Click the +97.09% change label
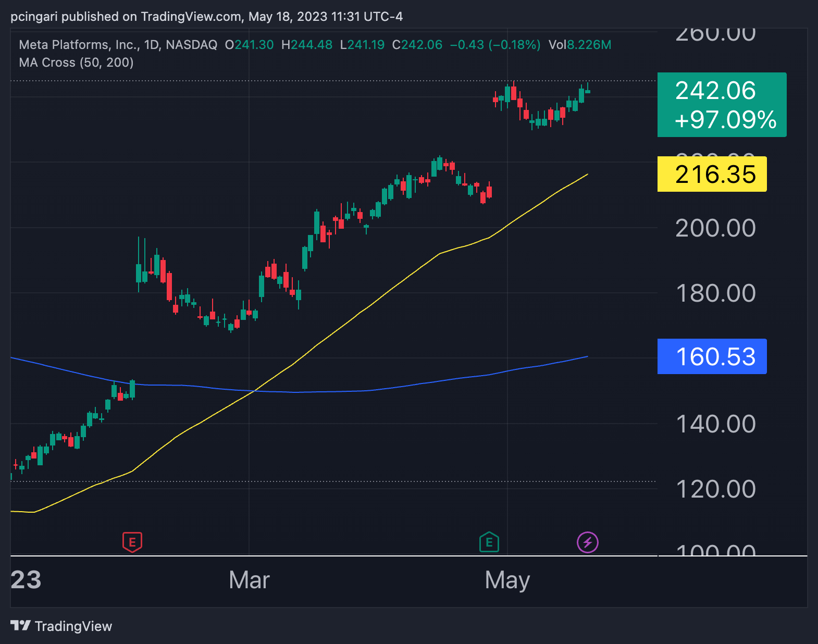Screen dimensions: 818x644 coord(725,120)
